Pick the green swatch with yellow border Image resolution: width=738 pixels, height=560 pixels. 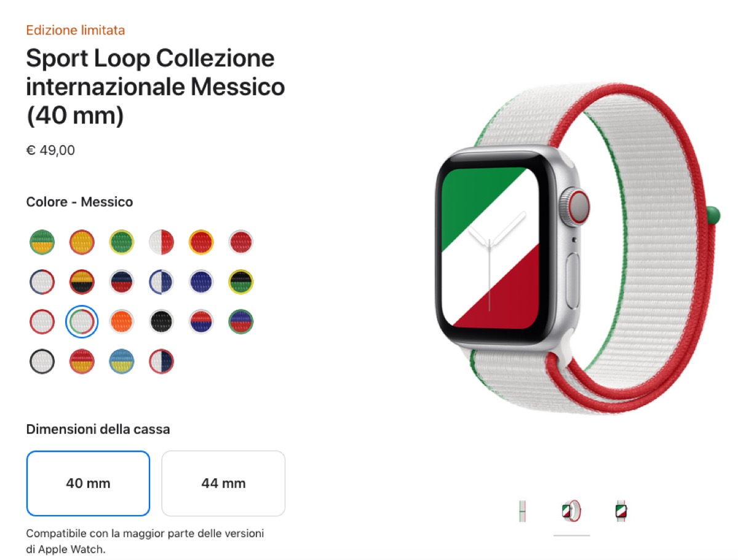tap(122, 242)
